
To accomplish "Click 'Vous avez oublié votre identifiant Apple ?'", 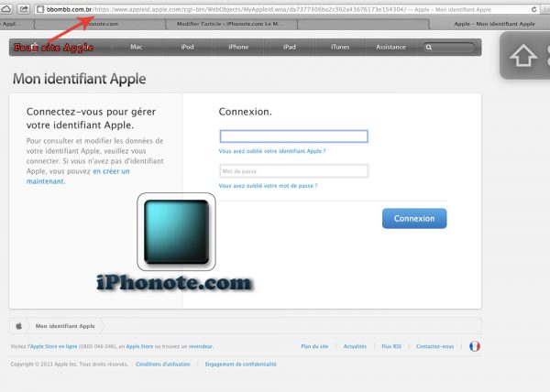I will 272,151.
